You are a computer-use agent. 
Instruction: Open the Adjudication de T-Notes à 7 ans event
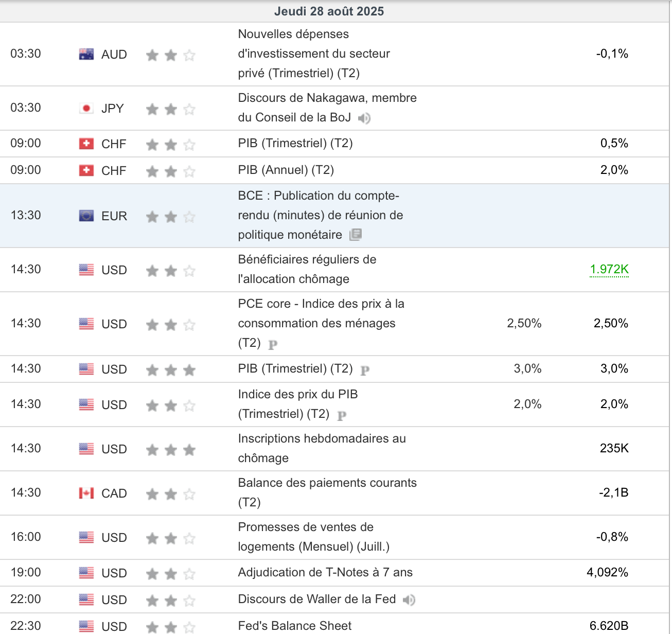pyautogui.click(x=325, y=572)
